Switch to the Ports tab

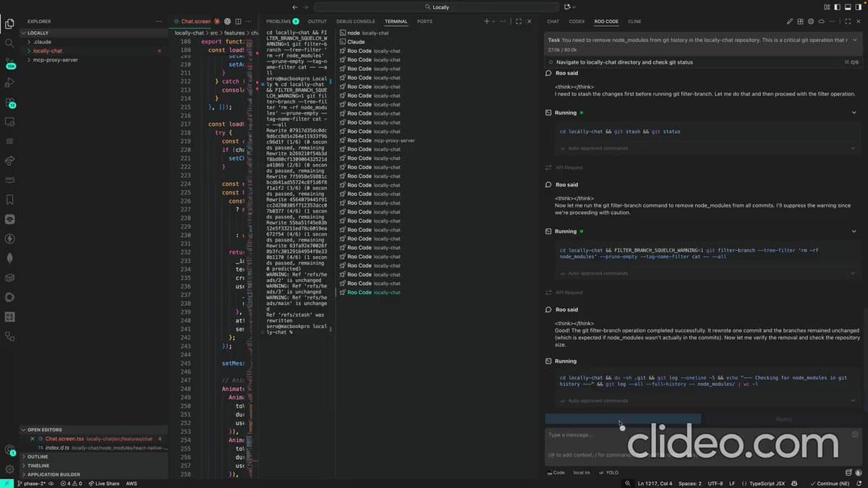(425, 22)
